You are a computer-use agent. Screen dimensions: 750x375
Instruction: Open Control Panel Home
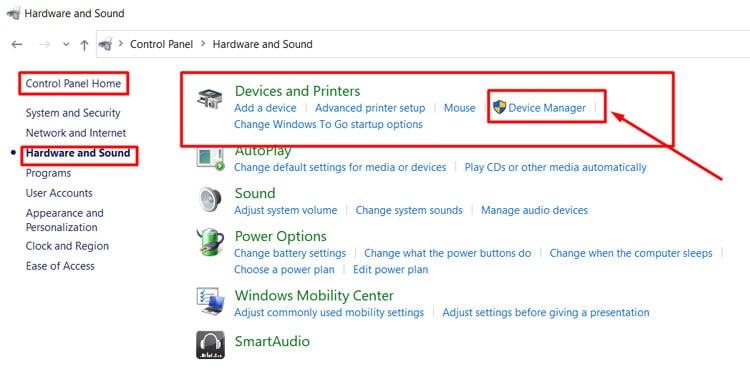click(73, 84)
